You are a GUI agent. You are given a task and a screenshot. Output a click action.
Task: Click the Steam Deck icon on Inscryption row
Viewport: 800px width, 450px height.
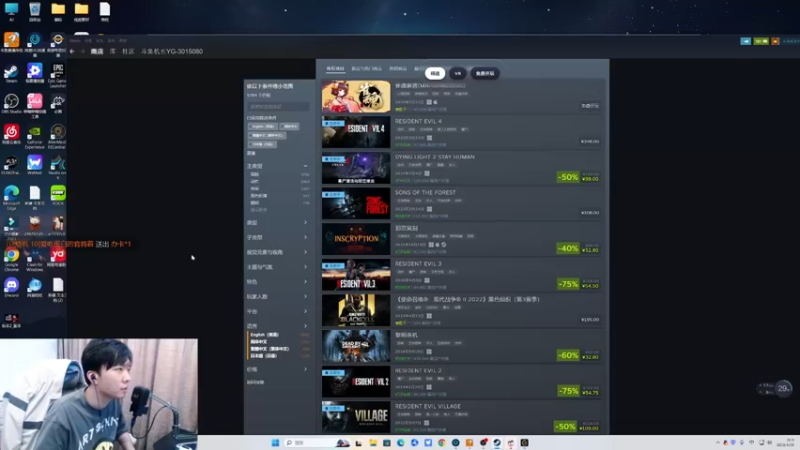pos(444,245)
